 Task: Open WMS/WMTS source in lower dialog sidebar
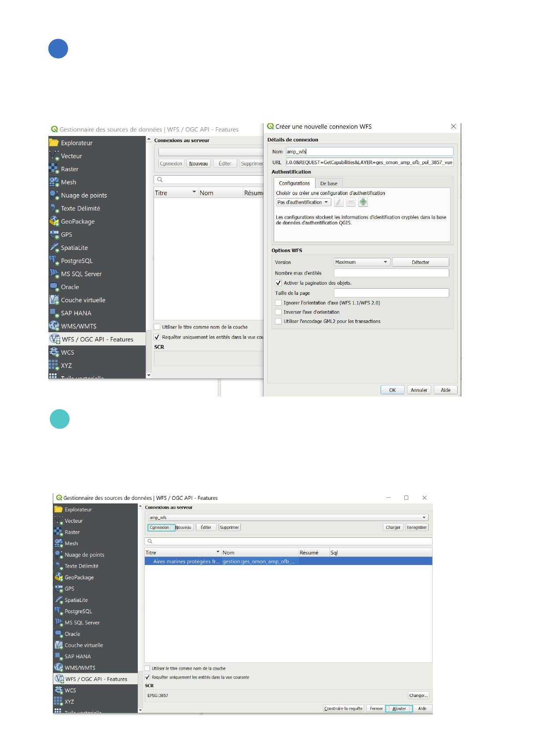pyautogui.click(x=80, y=668)
